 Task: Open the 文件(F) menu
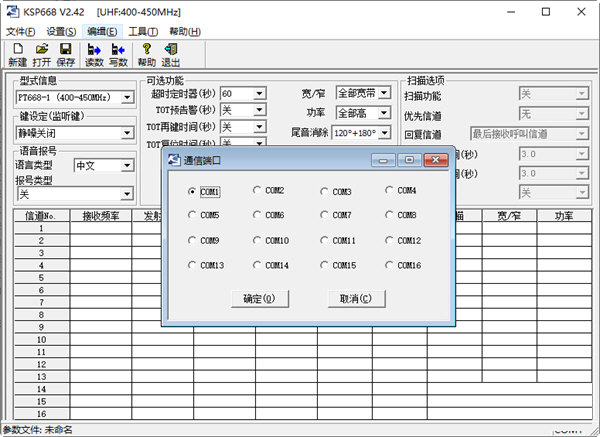20,32
